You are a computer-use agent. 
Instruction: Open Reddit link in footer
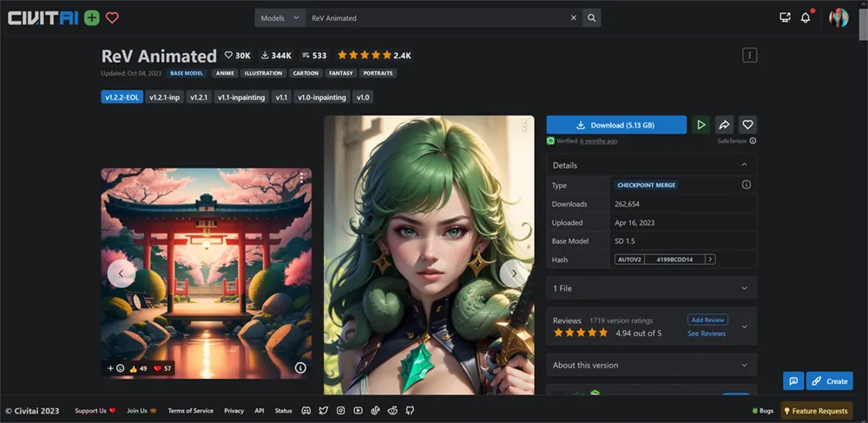[392, 411]
